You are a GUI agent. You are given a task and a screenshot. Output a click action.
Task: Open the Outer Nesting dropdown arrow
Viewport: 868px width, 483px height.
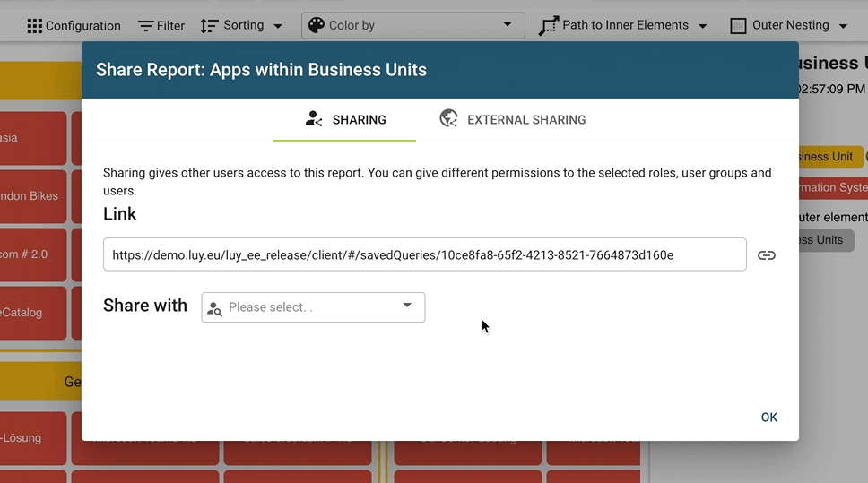pos(843,26)
